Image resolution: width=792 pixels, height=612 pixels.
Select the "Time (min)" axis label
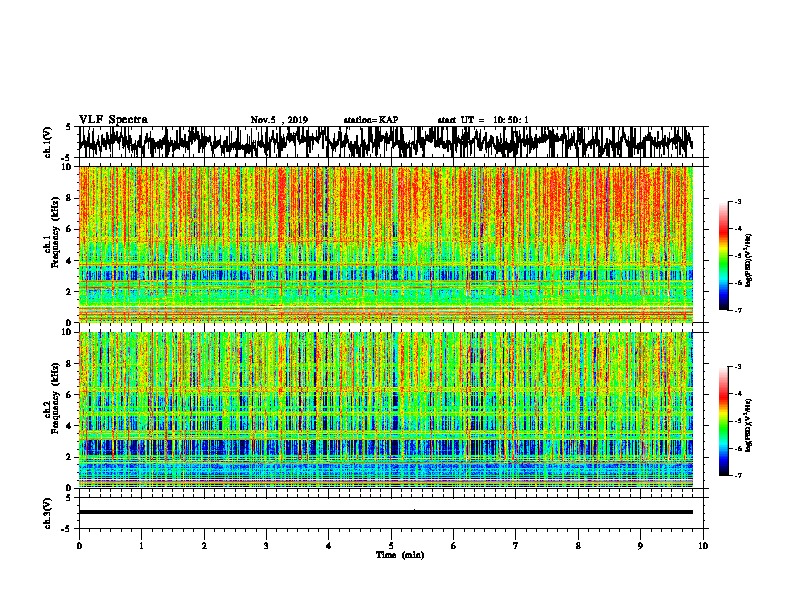click(x=400, y=555)
